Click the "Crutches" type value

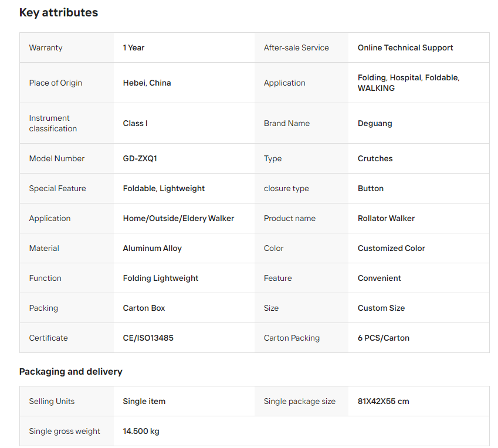tap(375, 158)
